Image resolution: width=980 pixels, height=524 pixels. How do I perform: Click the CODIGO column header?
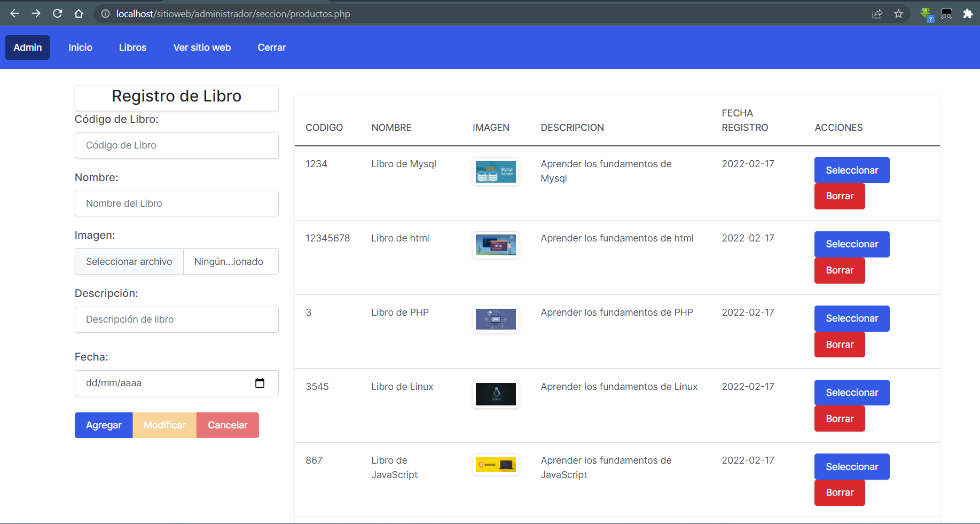[324, 128]
